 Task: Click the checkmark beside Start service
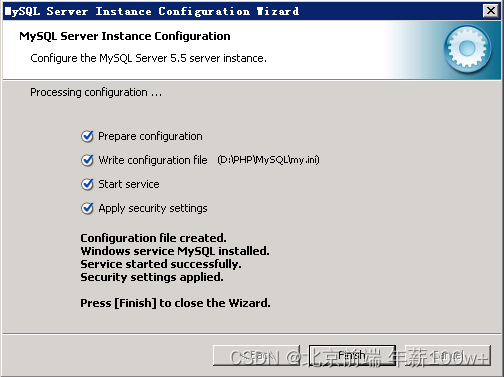pos(87,184)
